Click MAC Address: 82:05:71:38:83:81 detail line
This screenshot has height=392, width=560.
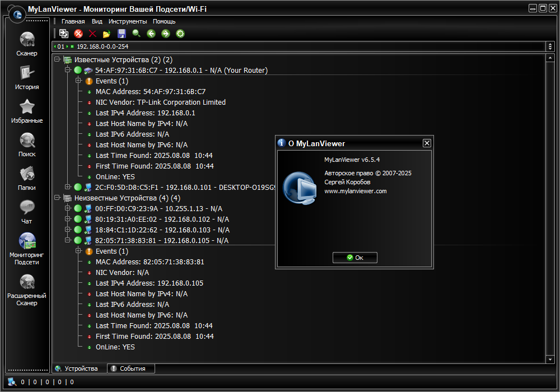click(x=150, y=262)
